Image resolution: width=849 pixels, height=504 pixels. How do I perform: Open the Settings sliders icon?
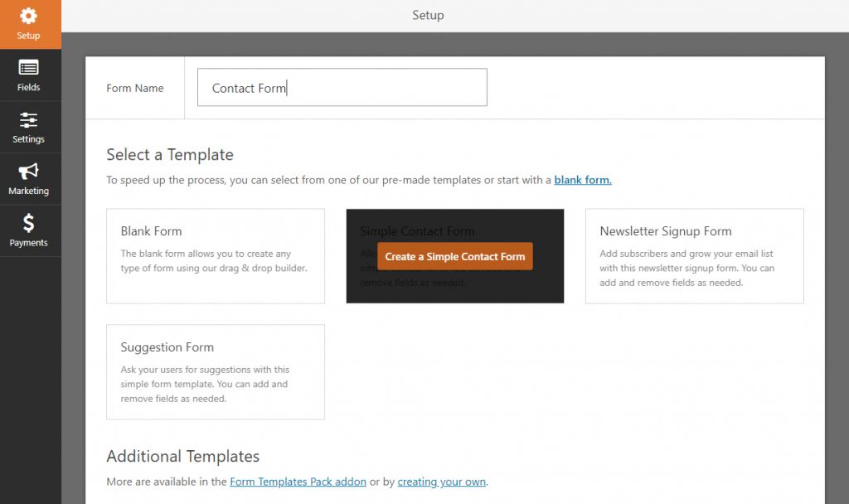(x=28, y=119)
